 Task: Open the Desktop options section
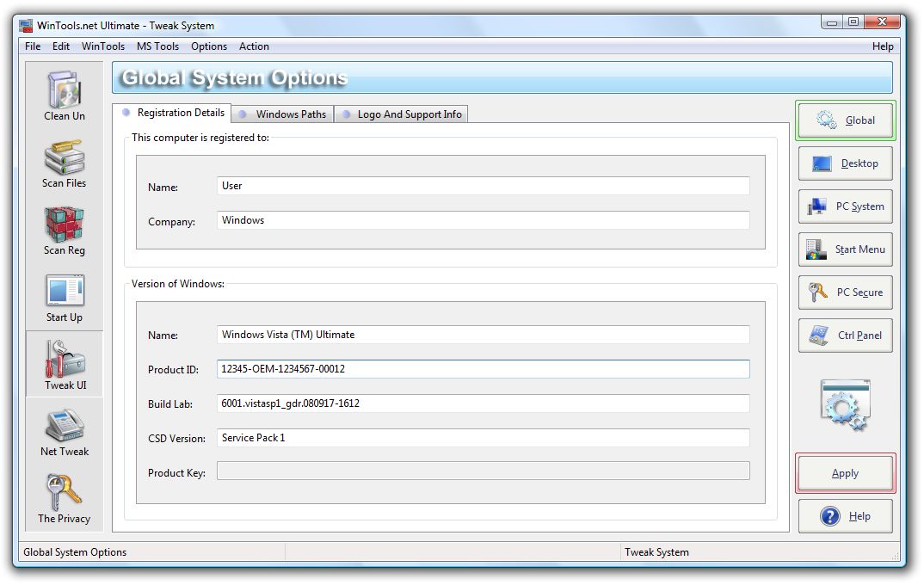(846, 163)
